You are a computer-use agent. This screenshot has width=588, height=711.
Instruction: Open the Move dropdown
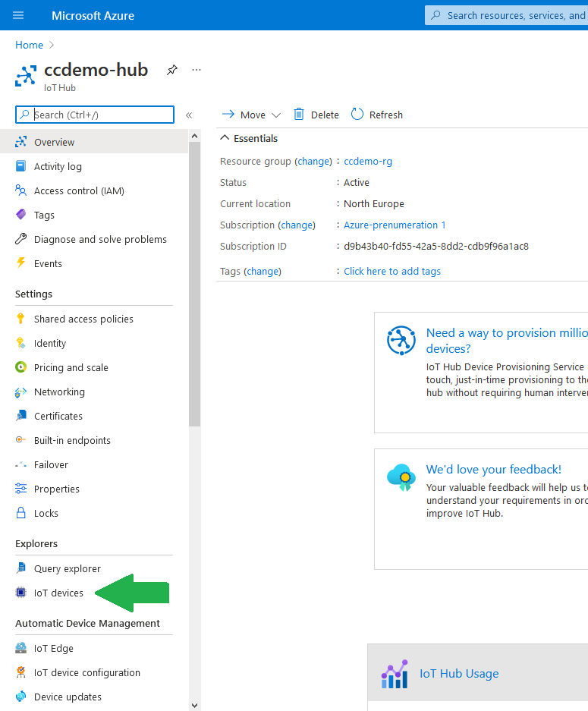(252, 115)
